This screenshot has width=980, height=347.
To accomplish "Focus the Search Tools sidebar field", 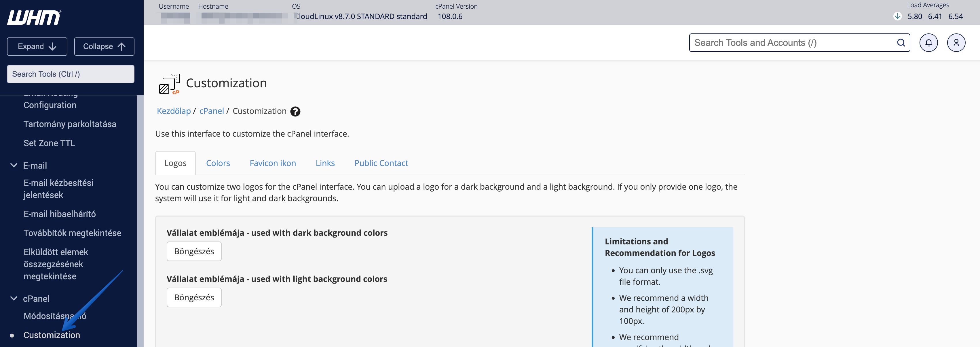I will click(x=70, y=74).
